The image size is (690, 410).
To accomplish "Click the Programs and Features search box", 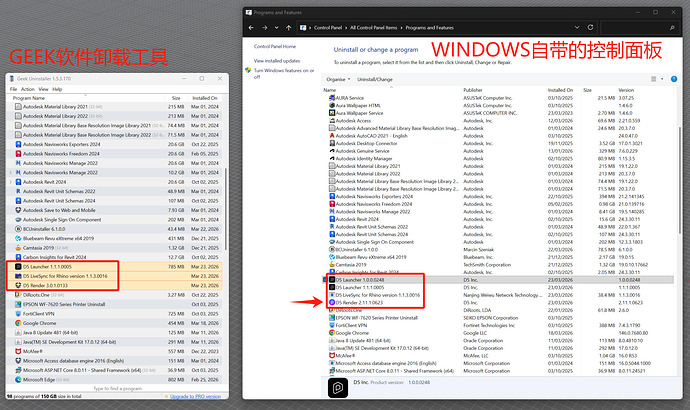I will 639,27.
